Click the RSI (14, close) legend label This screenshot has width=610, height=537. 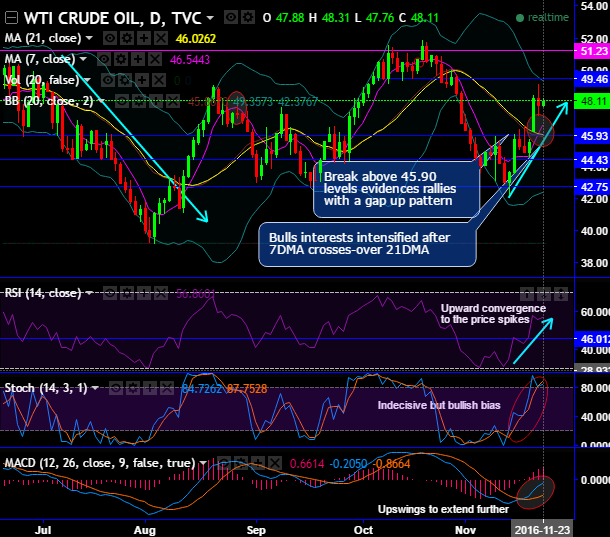point(43,293)
